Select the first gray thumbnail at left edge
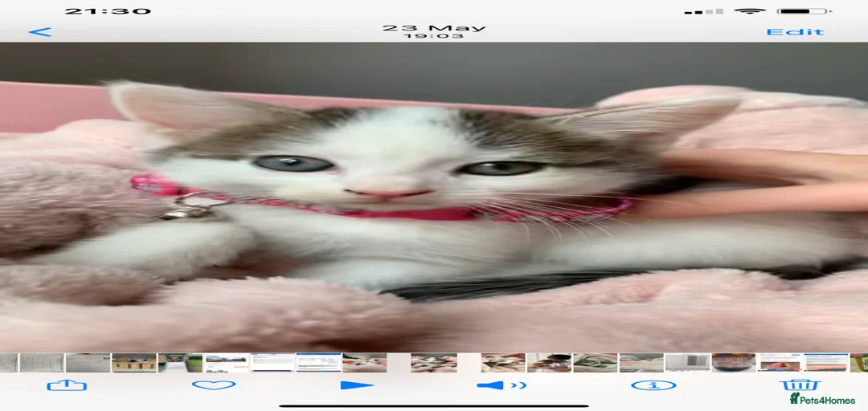This screenshot has height=411, width=868. pyautogui.click(x=9, y=363)
